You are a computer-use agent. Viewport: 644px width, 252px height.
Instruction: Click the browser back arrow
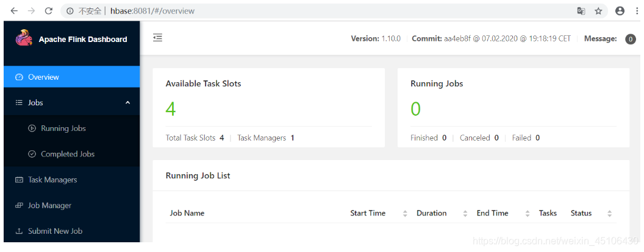(x=14, y=11)
